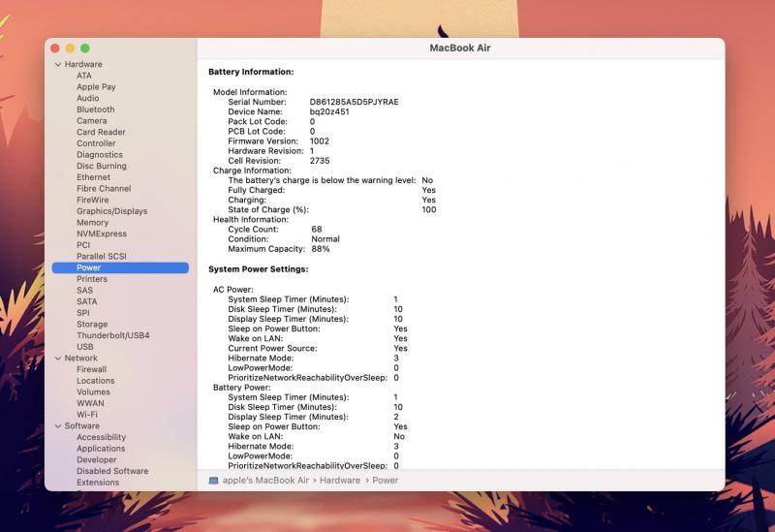Select Bluetooth in the sidebar
Viewport: 775px width, 532px height.
95,110
